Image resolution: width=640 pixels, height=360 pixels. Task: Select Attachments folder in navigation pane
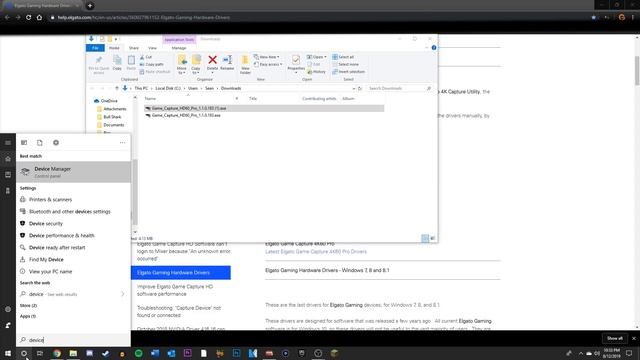click(114, 109)
